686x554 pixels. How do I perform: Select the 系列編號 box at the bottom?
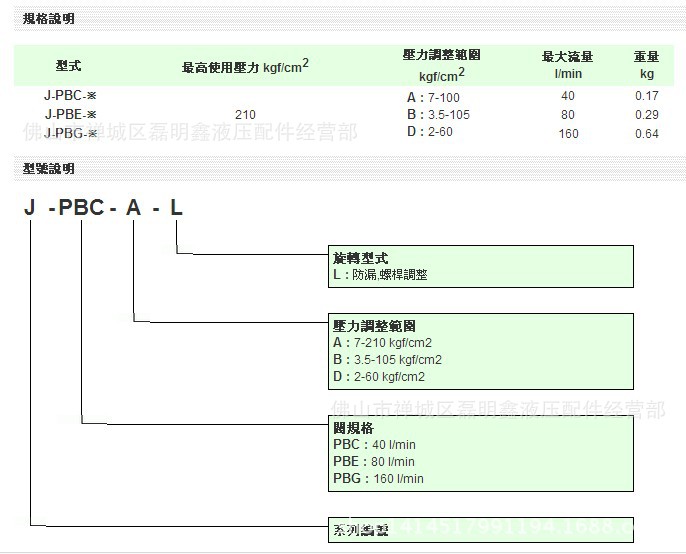[x=481, y=528]
